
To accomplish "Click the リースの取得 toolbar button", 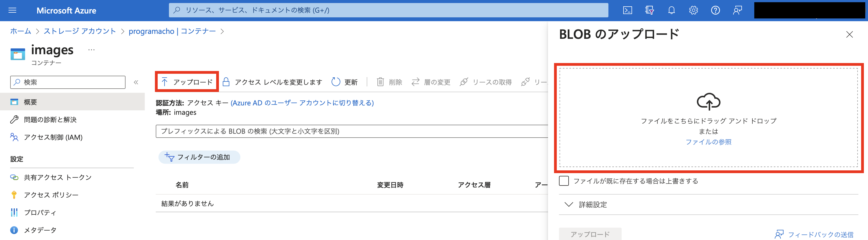I will [x=486, y=82].
